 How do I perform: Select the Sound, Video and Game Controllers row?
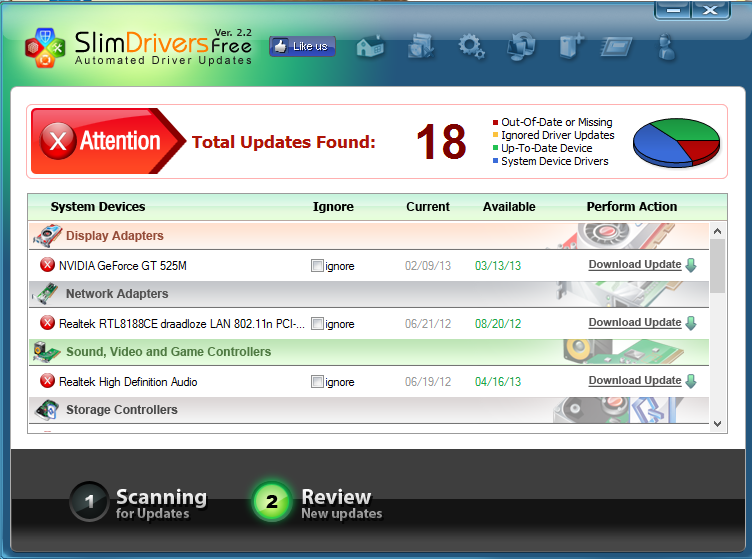[369, 351]
